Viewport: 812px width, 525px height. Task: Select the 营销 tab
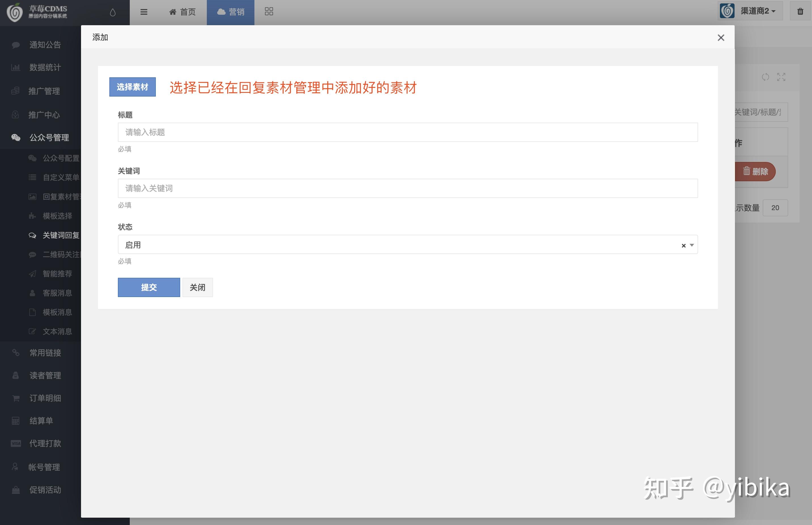231,12
